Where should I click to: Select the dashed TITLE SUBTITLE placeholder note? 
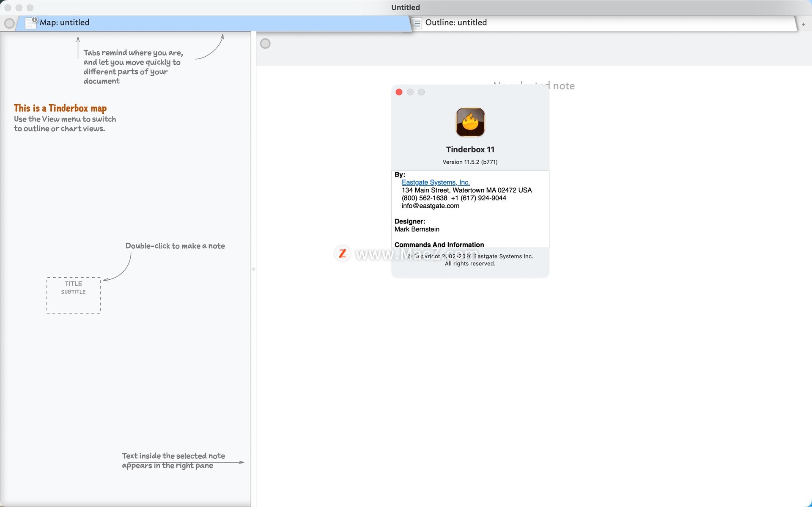click(74, 295)
